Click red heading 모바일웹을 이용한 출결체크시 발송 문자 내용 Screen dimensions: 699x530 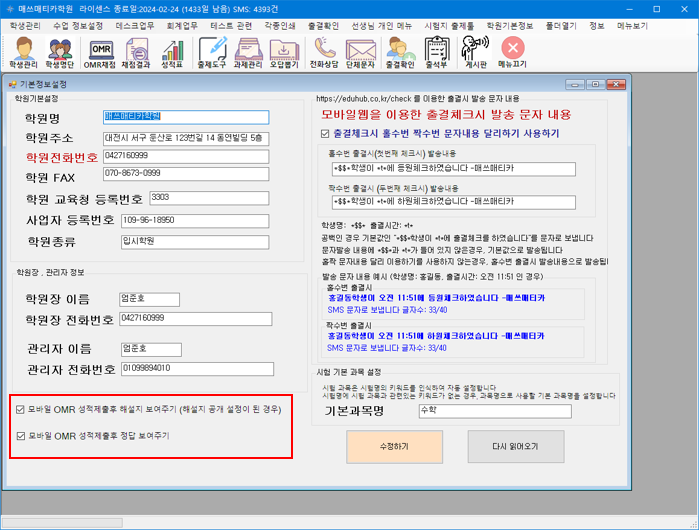(x=446, y=115)
